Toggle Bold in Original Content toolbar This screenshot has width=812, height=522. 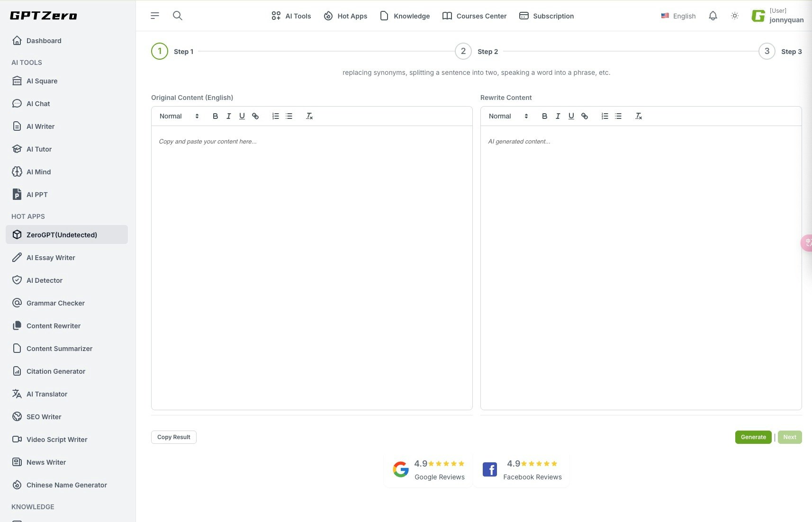point(215,116)
